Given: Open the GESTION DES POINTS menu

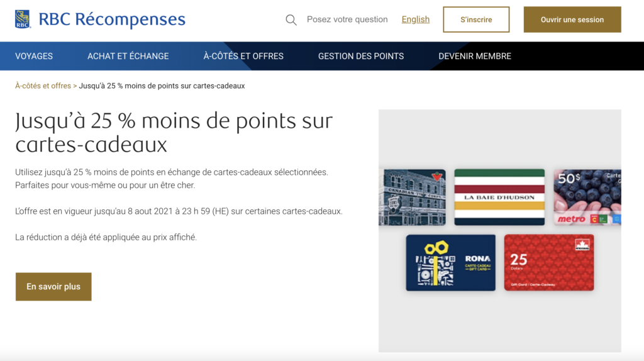Looking at the screenshot, I should pyautogui.click(x=361, y=56).
